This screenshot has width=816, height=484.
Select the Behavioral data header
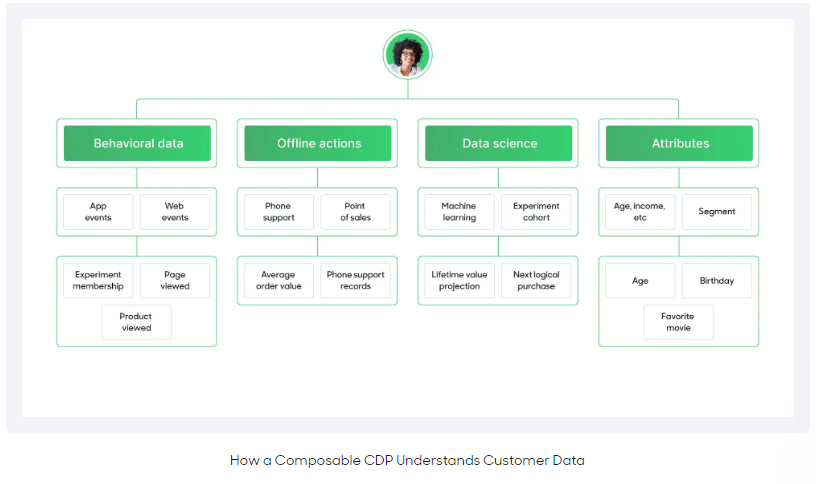point(138,143)
